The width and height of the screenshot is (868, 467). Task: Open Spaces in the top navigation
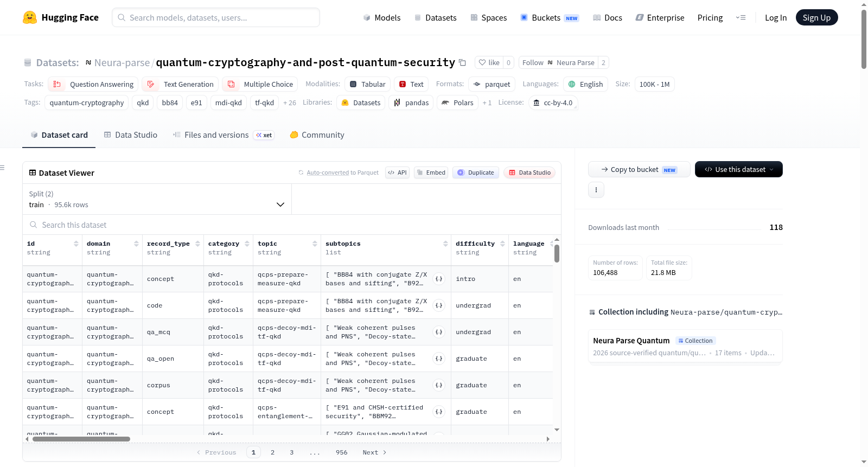pyautogui.click(x=488, y=17)
